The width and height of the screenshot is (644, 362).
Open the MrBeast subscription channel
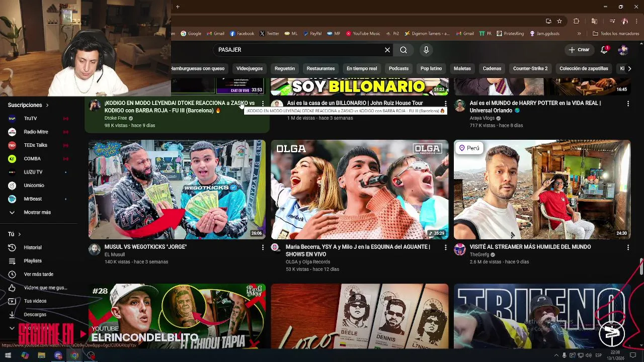pyautogui.click(x=38, y=199)
